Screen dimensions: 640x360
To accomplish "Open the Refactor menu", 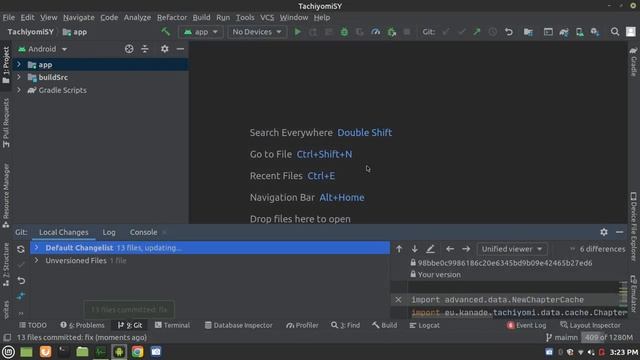I will (172, 18).
